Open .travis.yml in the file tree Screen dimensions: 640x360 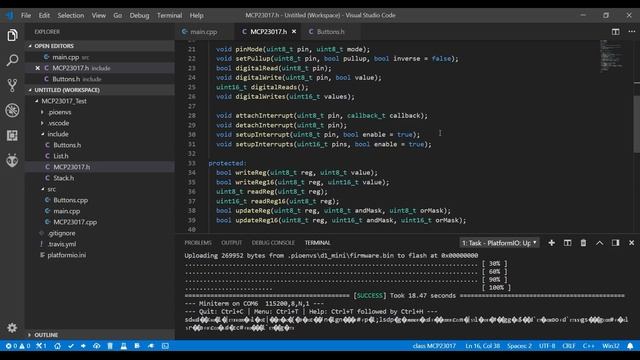100,244
